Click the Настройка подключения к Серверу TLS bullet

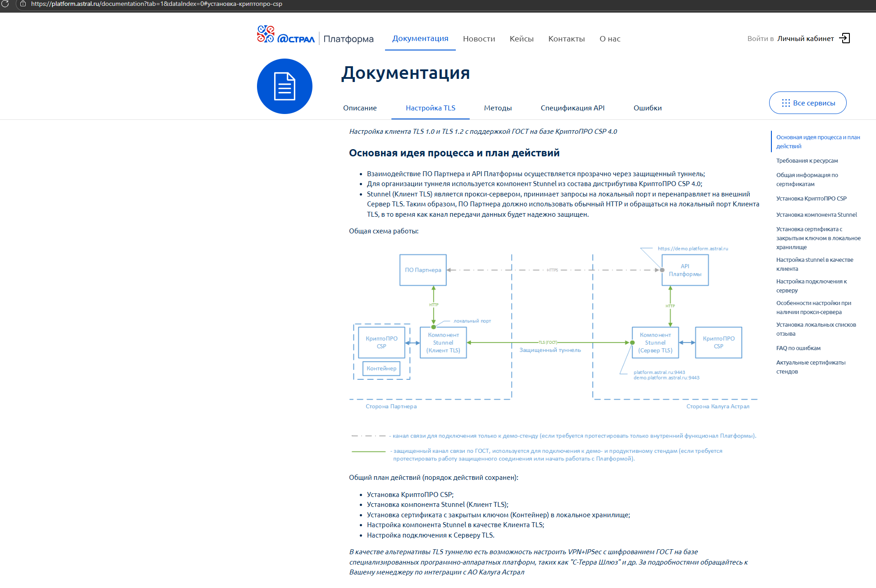[431, 535]
